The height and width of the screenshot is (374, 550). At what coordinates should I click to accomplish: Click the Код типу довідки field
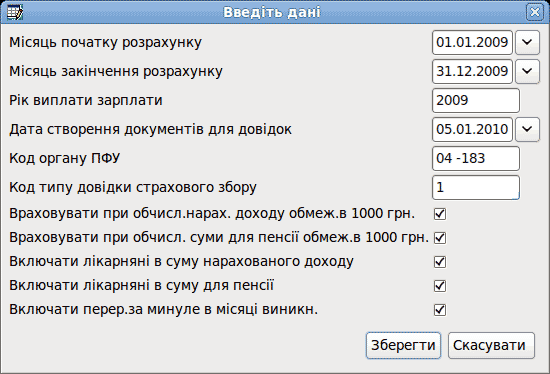[x=476, y=188]
